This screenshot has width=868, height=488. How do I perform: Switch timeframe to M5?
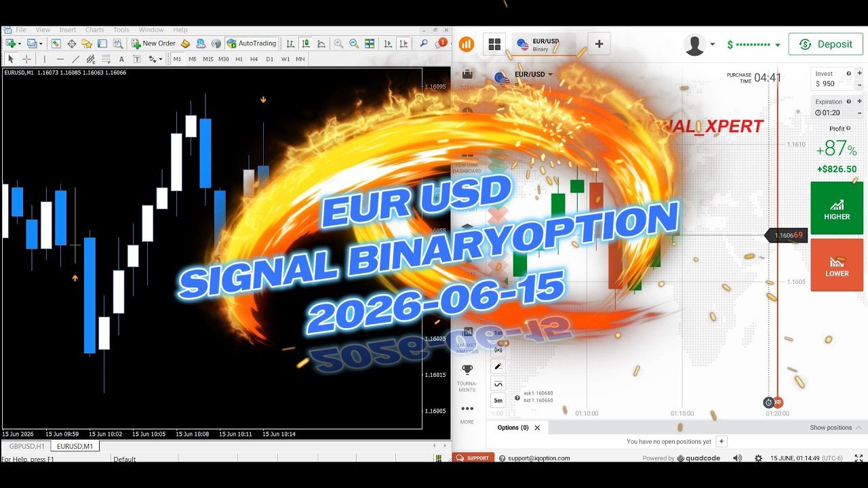[193, 59]
